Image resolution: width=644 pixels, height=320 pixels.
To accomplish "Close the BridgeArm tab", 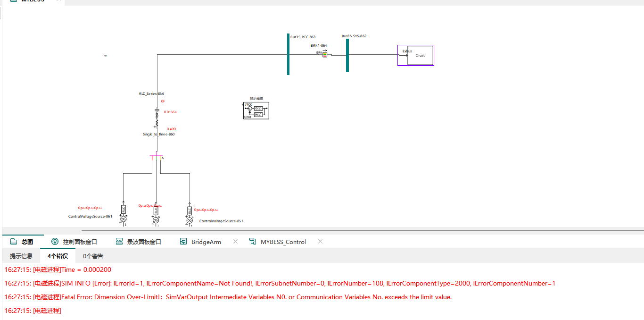I will point(235,242).
